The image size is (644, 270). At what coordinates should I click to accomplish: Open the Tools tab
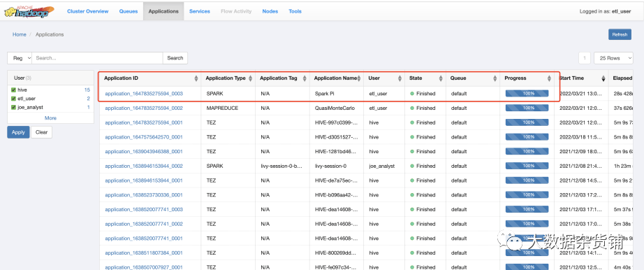(x=295, y=11)
